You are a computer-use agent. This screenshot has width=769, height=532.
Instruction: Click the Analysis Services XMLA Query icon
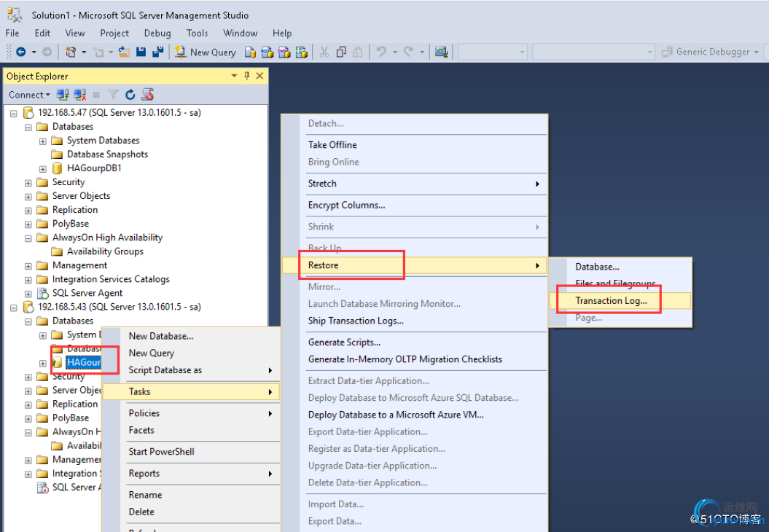coord(302,52)
